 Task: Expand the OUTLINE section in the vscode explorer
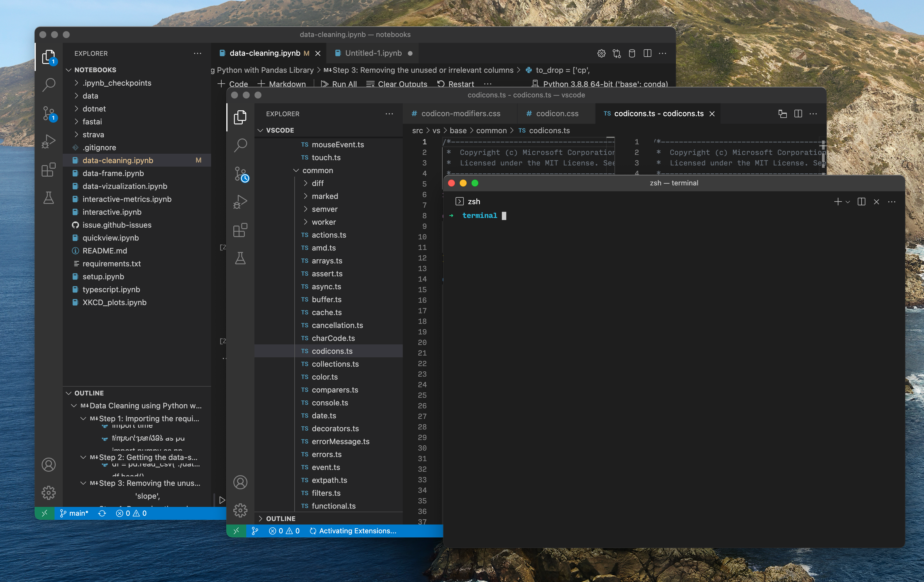[281, 518]
